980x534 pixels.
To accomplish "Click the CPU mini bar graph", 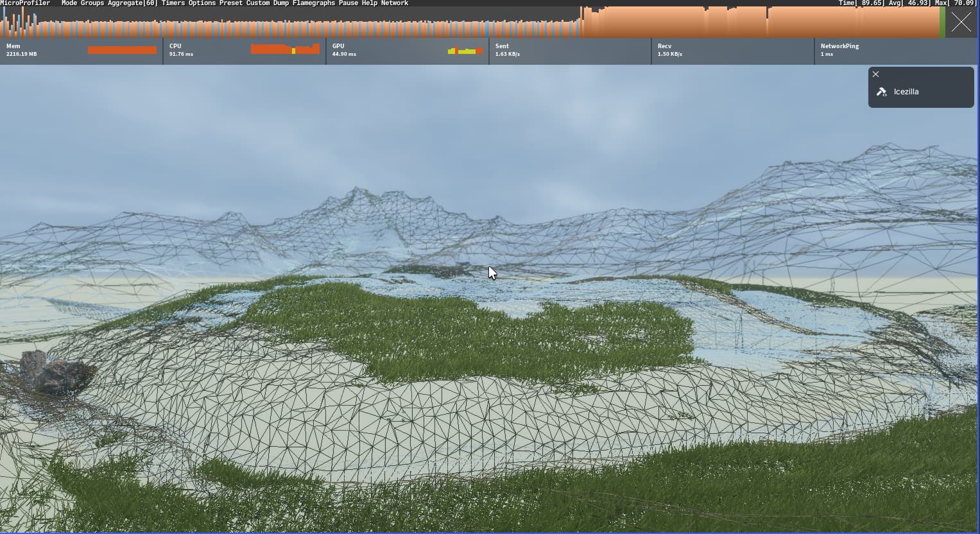I will pos(285,49).
